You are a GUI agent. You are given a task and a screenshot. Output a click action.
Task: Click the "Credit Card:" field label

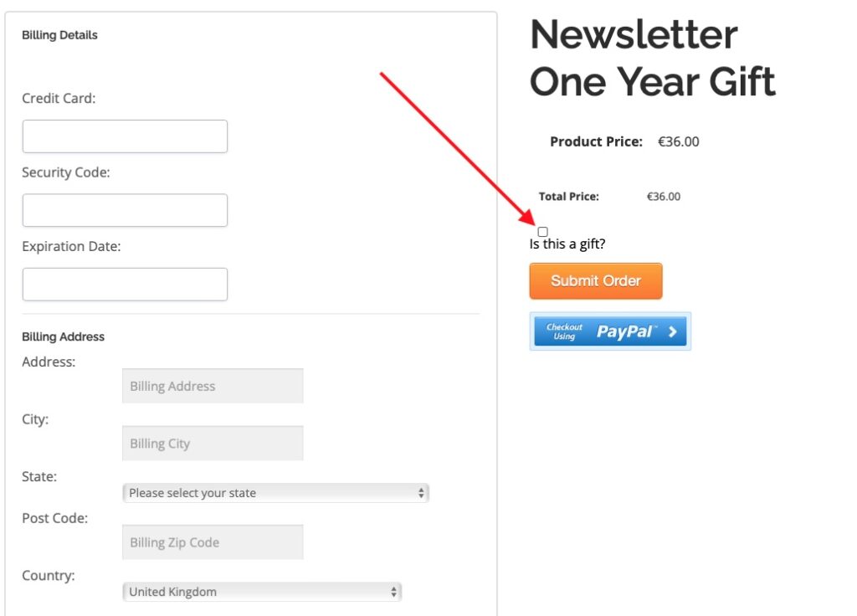click(x=59, y=98)
